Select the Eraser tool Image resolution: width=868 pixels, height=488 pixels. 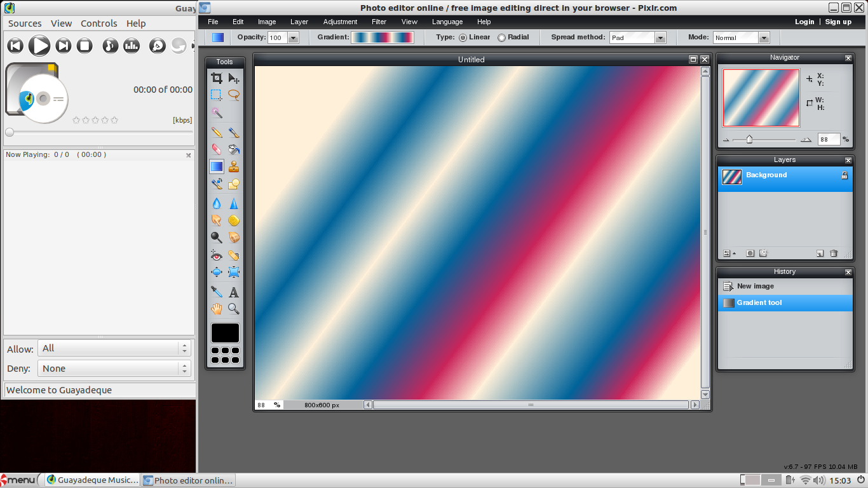(217, 149)
